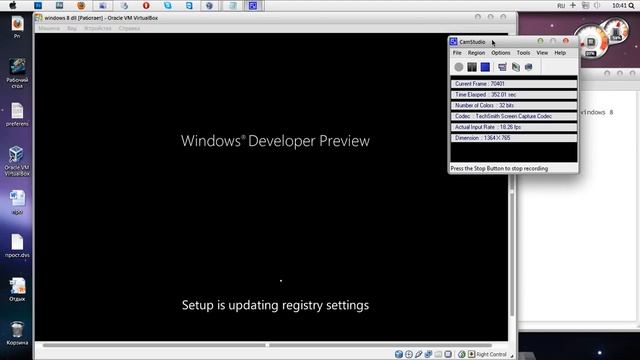Click 'windows 8' text in background window
This screenshot has height=360, width=640.
[x=596, y=112]
